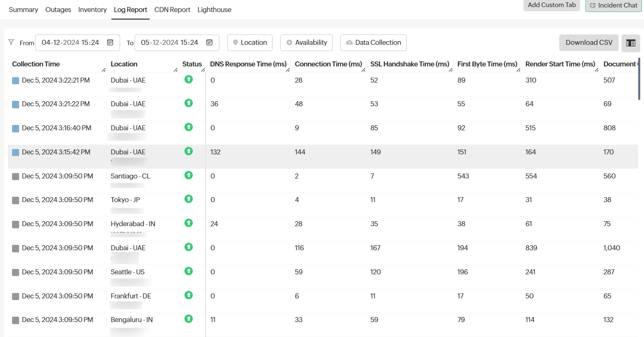
Task: Expand the Availability filter dropdown
Action: coord(307,43)
